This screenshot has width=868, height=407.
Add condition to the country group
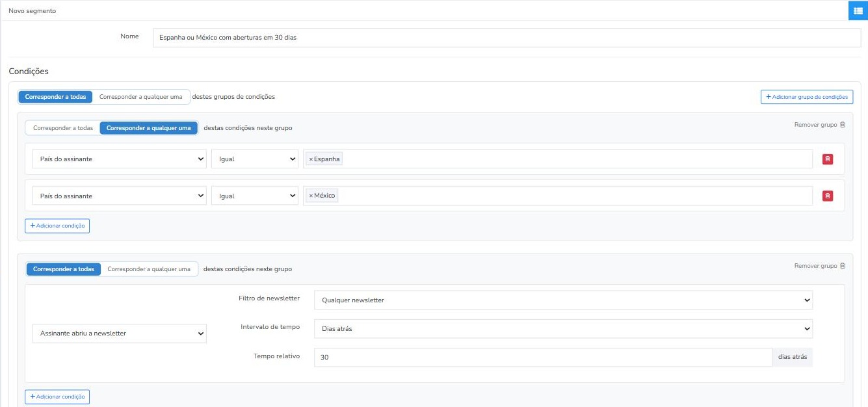[57, 226]
